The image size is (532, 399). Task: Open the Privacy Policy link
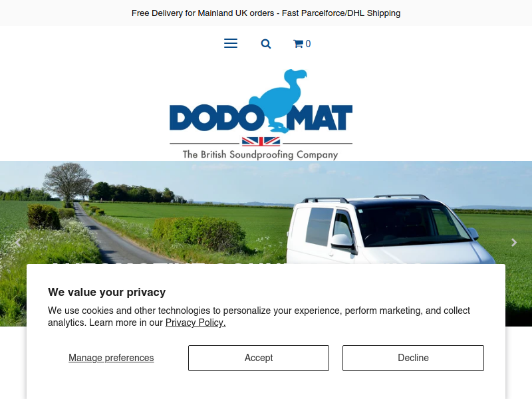(x=196, y=323)
